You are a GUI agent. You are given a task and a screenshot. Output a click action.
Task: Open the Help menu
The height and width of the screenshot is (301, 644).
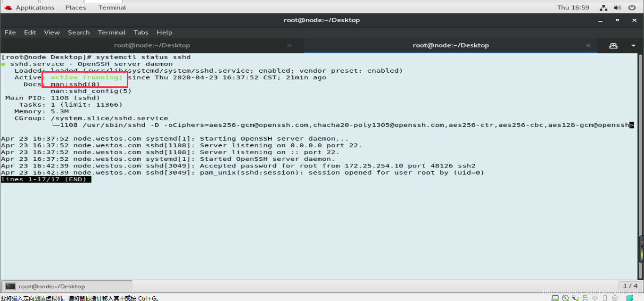coord(165,33)
